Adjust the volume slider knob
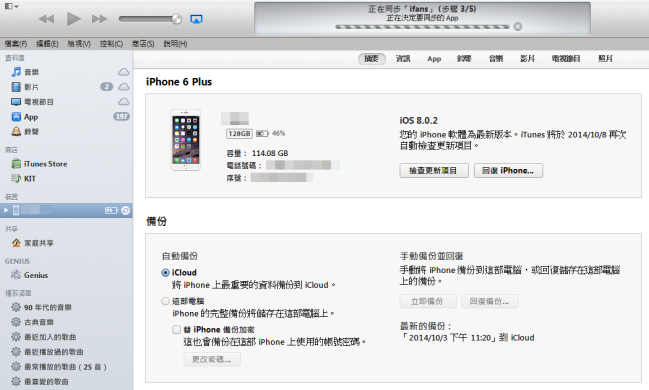Screen dimensions: 649x390 click(177, 19)
